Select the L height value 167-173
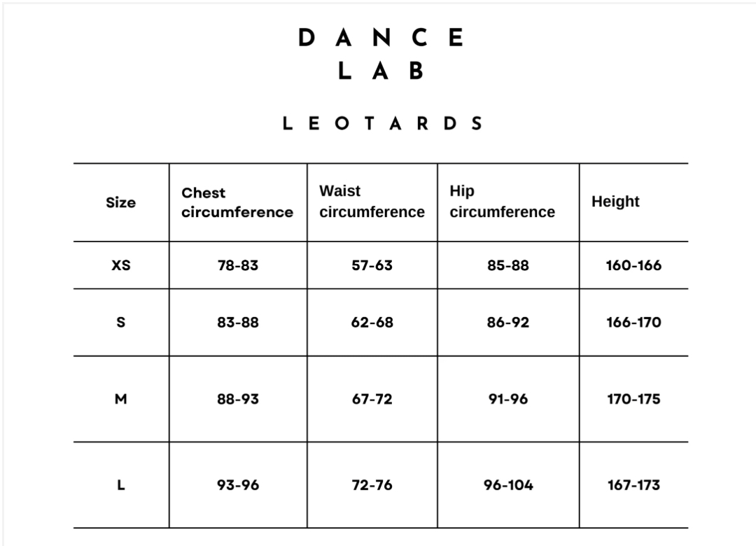The width and height of the screenshot is (756, 546). 633,485
